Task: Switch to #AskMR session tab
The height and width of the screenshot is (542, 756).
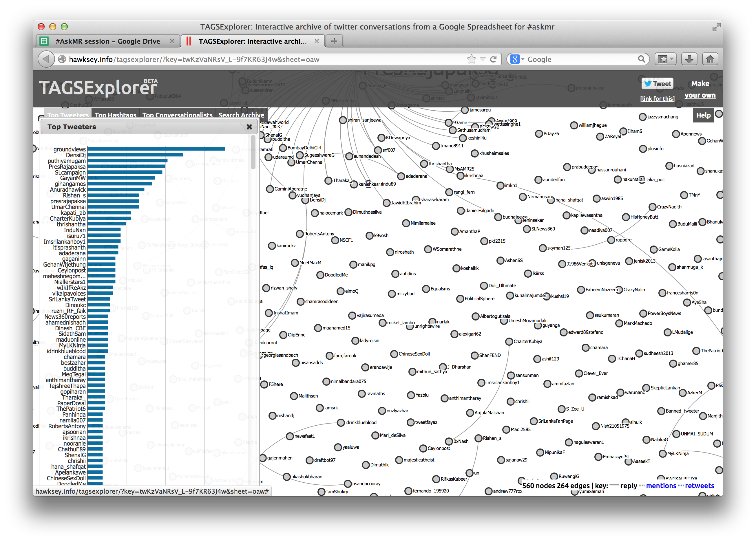Action: pos(108,41)
